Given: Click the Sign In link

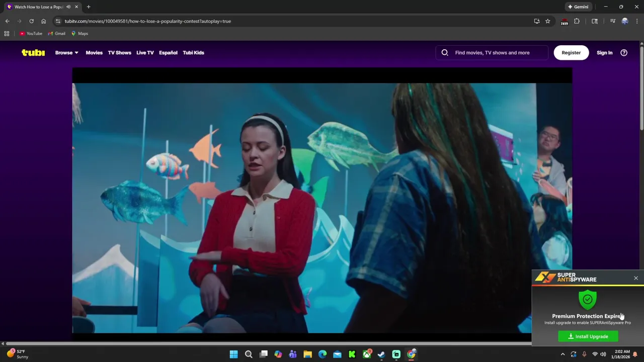Looking at the screenshot, I should point(604,52).
